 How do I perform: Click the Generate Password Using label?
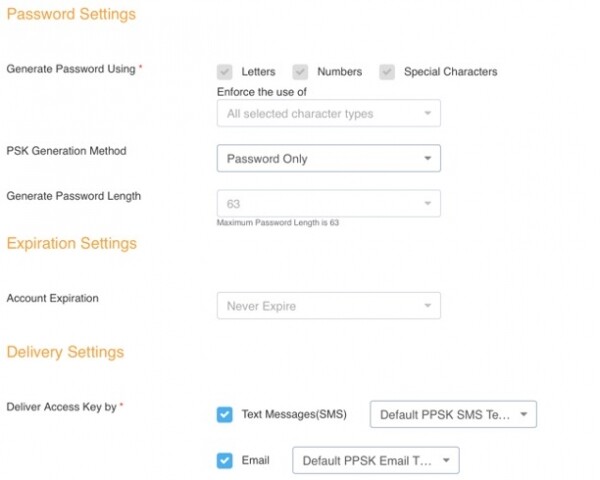pos(72,69)
